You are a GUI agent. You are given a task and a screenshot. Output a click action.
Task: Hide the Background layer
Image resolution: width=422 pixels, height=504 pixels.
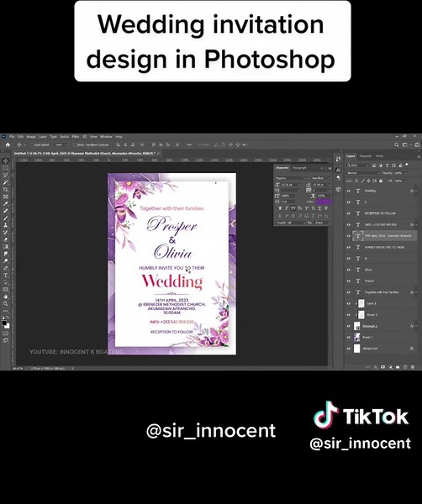point(348,349)
